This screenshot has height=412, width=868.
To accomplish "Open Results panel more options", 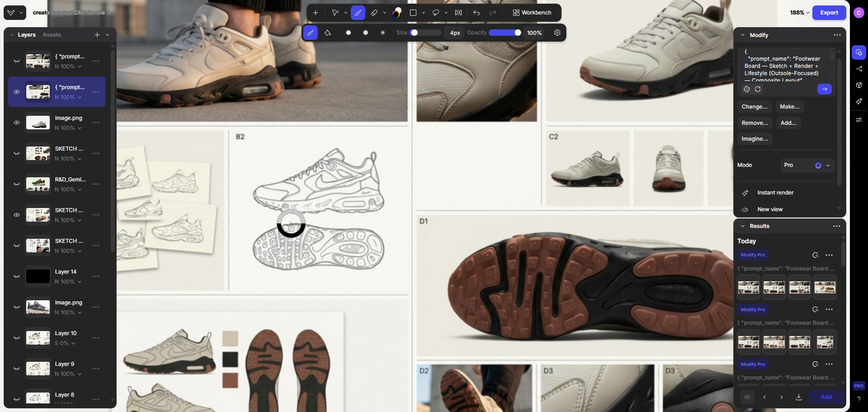I will [x=837, y=226].
